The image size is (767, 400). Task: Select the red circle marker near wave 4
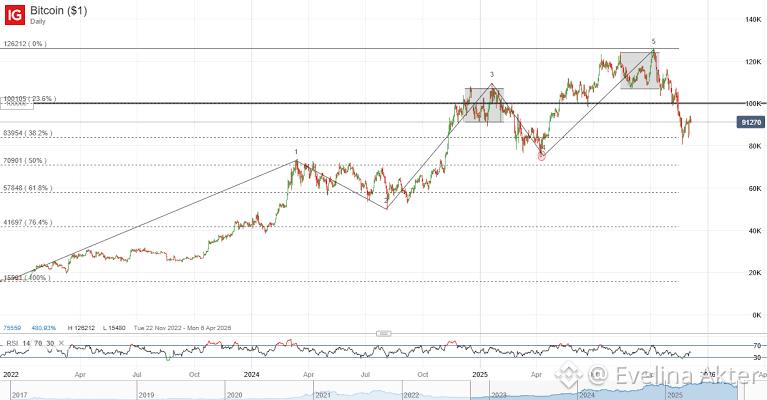(x=541, y=156)
